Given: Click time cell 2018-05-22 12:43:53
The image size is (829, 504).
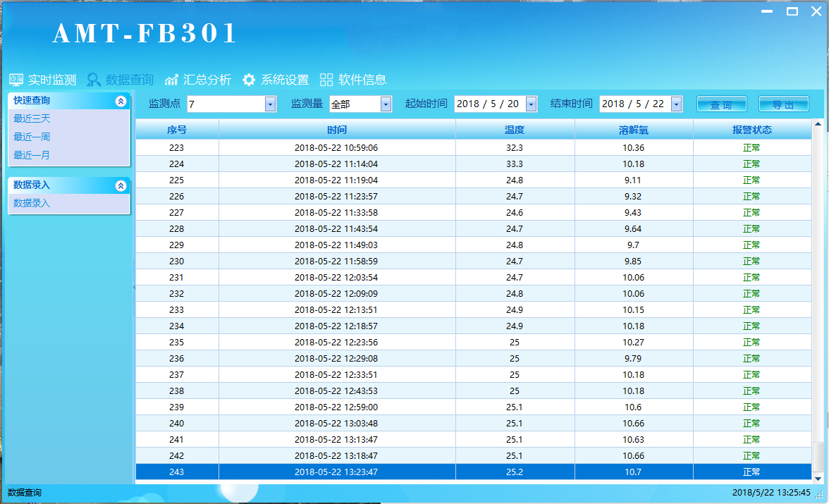Looking at the screenshot, I should (x=336, y=391).
